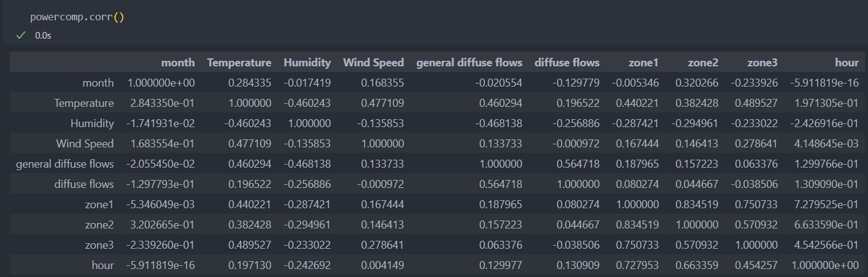
Task: Select the hour column header
Action: pos(847,63)
